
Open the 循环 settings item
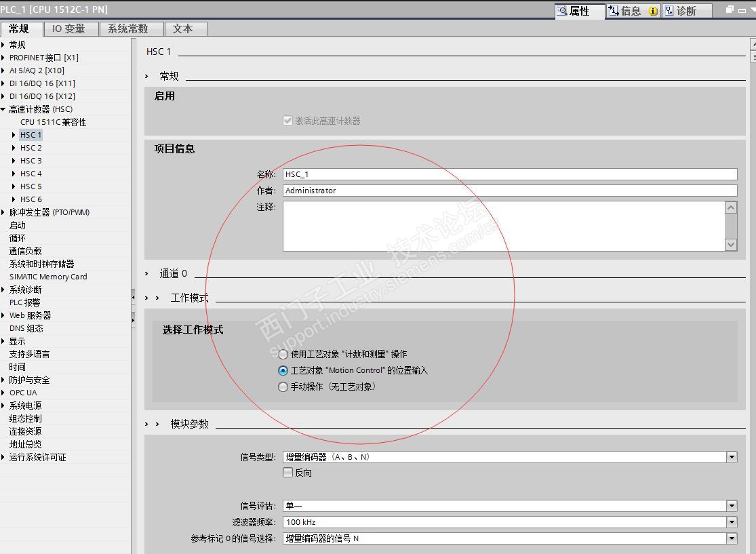pyautogui.click(x=18, y=238)
